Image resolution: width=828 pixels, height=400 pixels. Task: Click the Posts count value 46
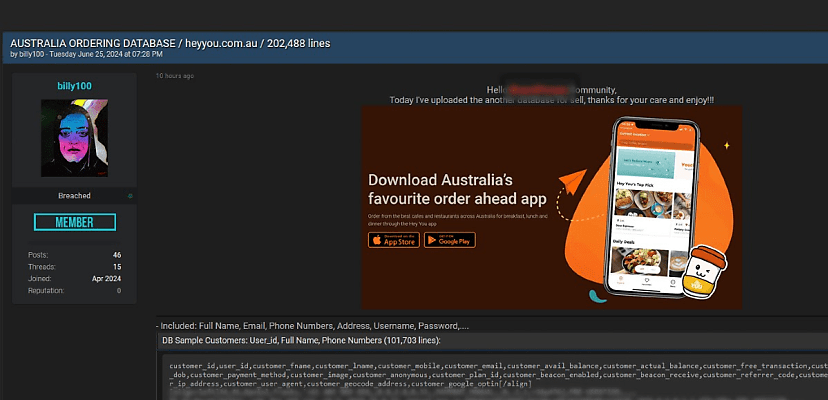pyautogui.click(x=117, y=255)
